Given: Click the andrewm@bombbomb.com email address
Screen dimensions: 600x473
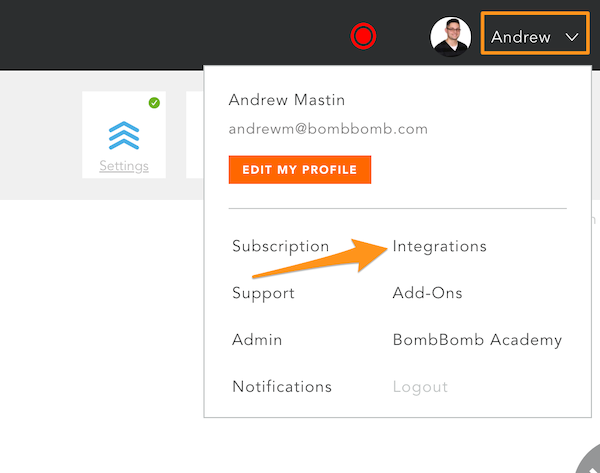Looking at the screenshot, I should coord(328,129).
